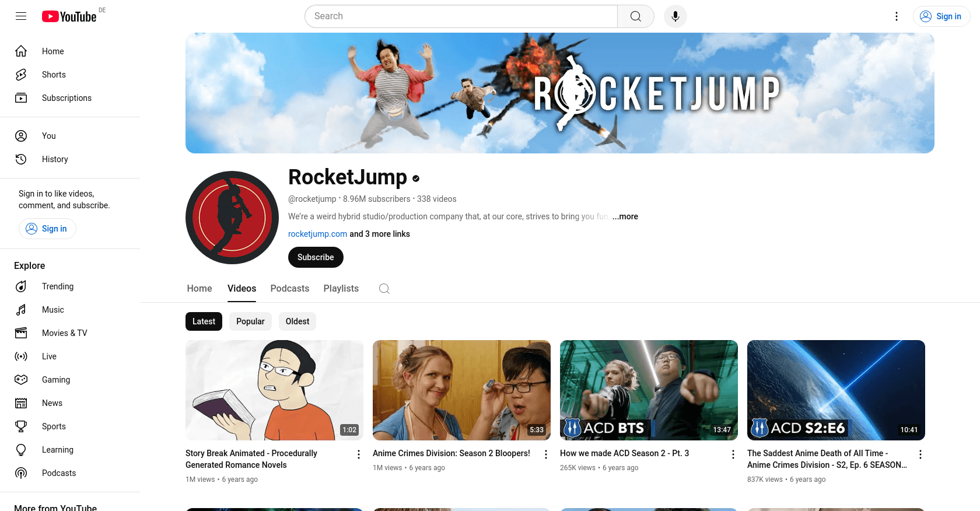Switch to the channel Podcasts tab
This screenshot has width=980, height=511.
tap(289, 289)
